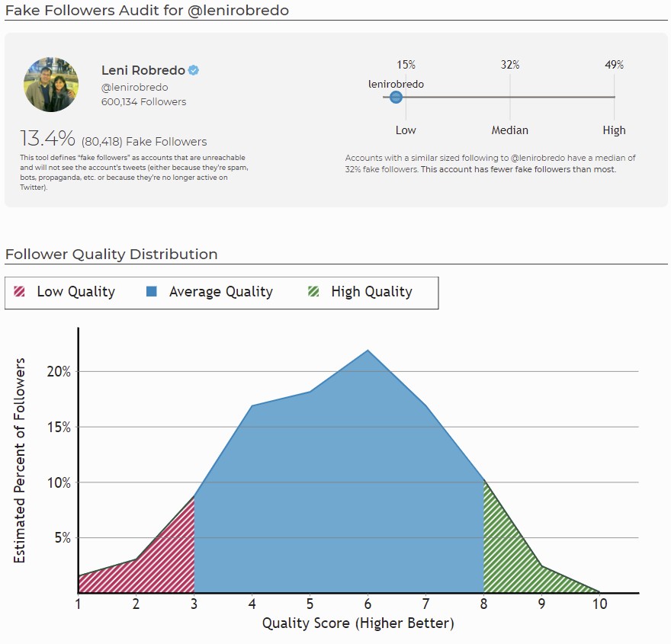This screenshot has height=644, width=671.
Task: Click the 49% label on the comparison scale
Action: (614, 65)
